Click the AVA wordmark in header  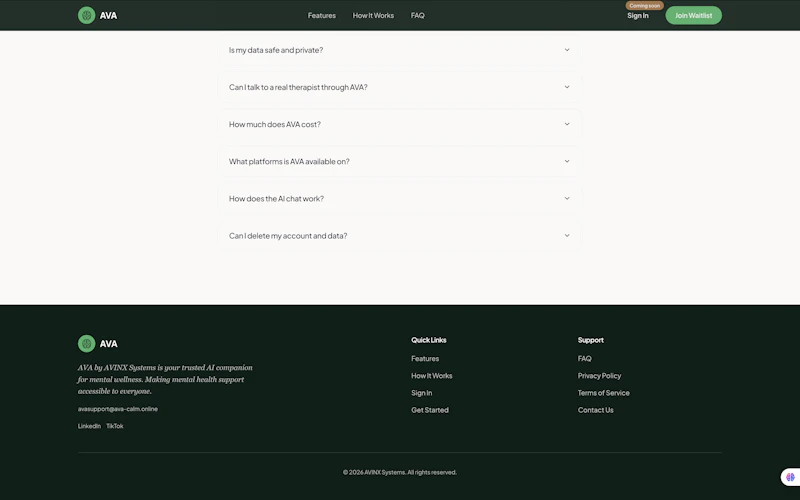click(x=108, y=15)
